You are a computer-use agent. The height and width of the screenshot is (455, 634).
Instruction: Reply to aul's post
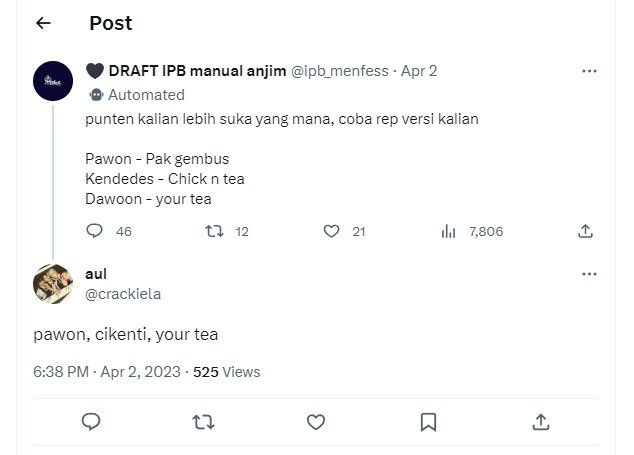pos(91,422)
